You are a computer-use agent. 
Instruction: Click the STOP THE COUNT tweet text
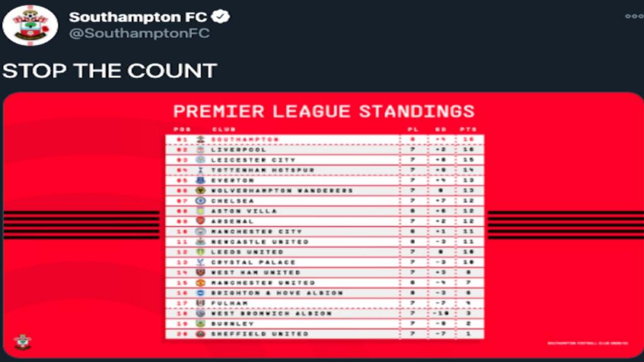click(109, 70)
